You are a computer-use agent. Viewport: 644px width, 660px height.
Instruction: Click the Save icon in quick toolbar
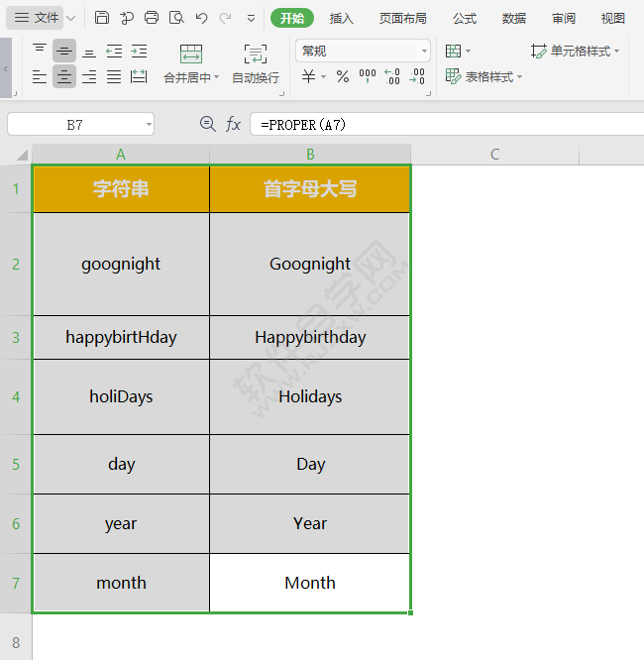pyautogui.click(x=103, y=18)
